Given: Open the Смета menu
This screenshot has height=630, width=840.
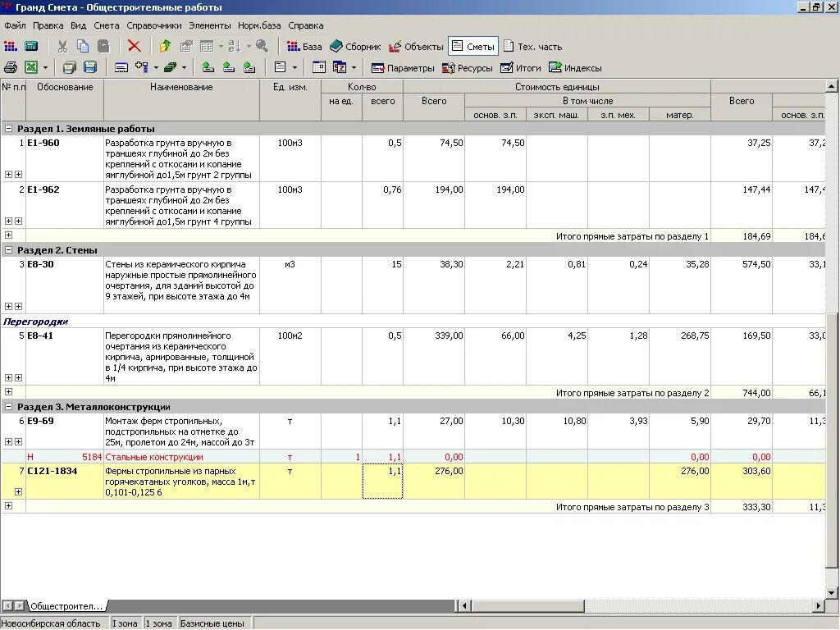Looking at the screenshot, I should pyautogui.click(x=106, y=25).
